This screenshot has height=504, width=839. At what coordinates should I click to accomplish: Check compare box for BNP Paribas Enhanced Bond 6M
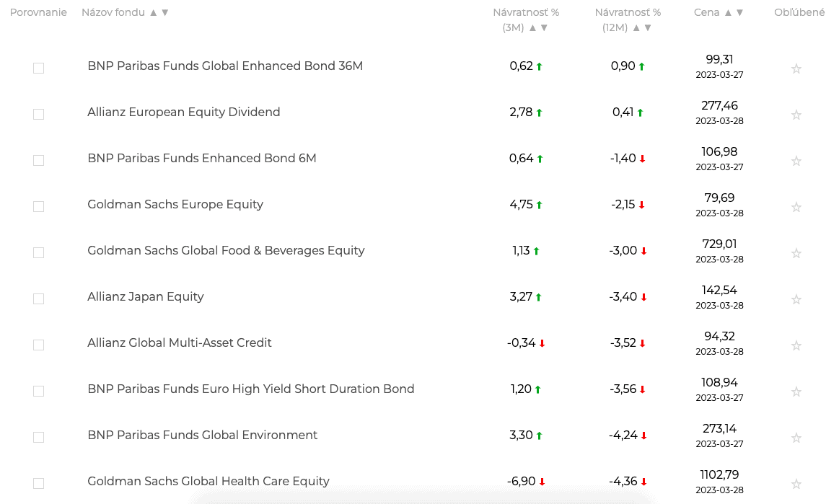pos(38,160)
